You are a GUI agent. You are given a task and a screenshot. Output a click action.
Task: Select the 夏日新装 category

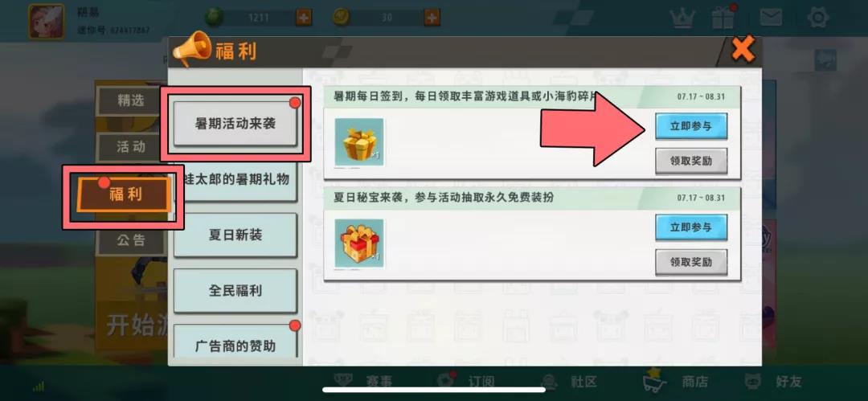pyautogui.click(x=235, y=235)
